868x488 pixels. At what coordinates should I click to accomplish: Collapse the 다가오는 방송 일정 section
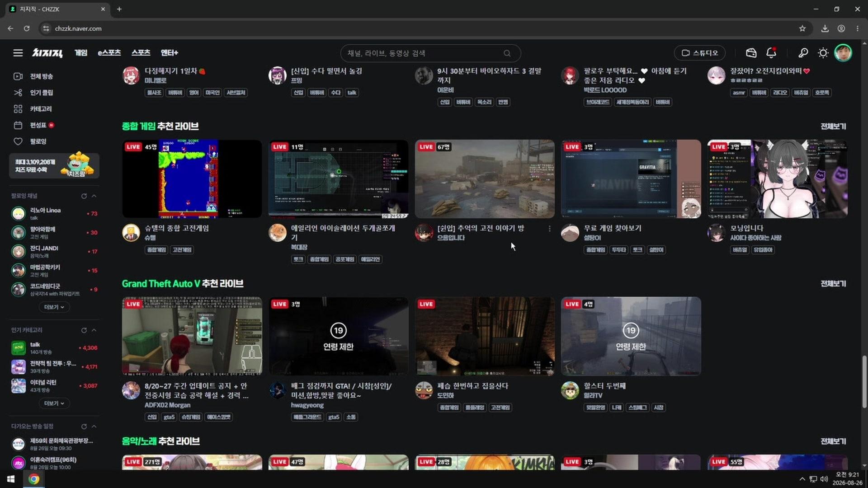click(94, 427)
